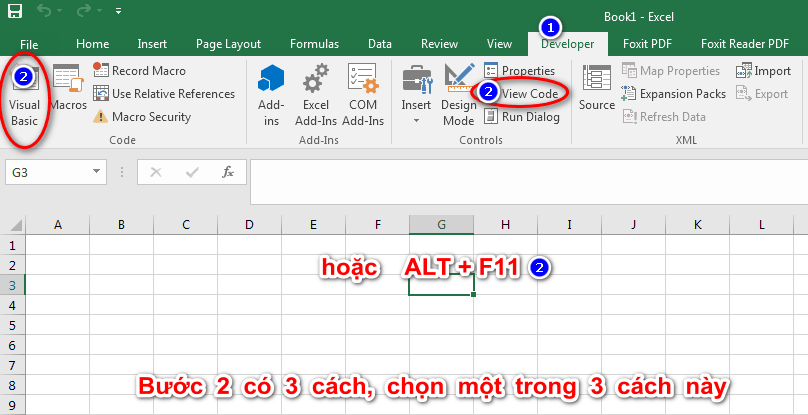
Task: Open Macro Security settings
Action: click(x=142, y=117)
